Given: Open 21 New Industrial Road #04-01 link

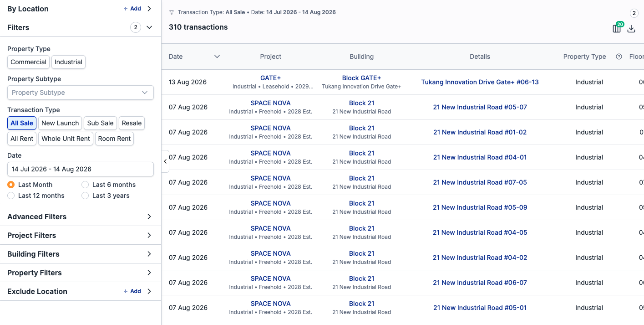Looking at the screenshot, I should click(480, 157).
